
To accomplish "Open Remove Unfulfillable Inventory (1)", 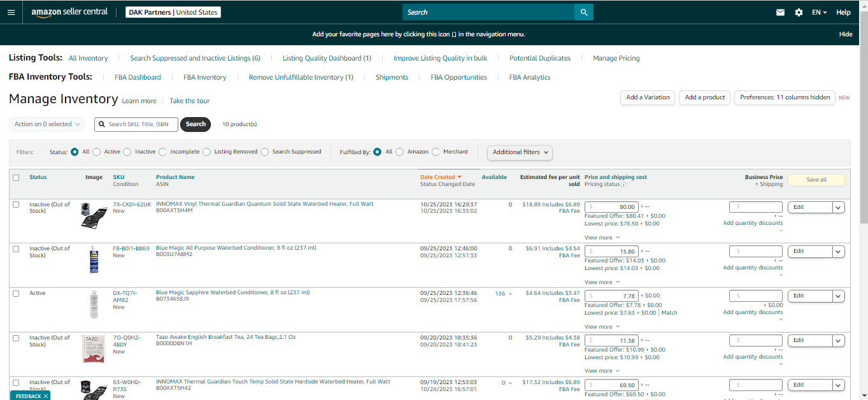I will coord(301,77).
